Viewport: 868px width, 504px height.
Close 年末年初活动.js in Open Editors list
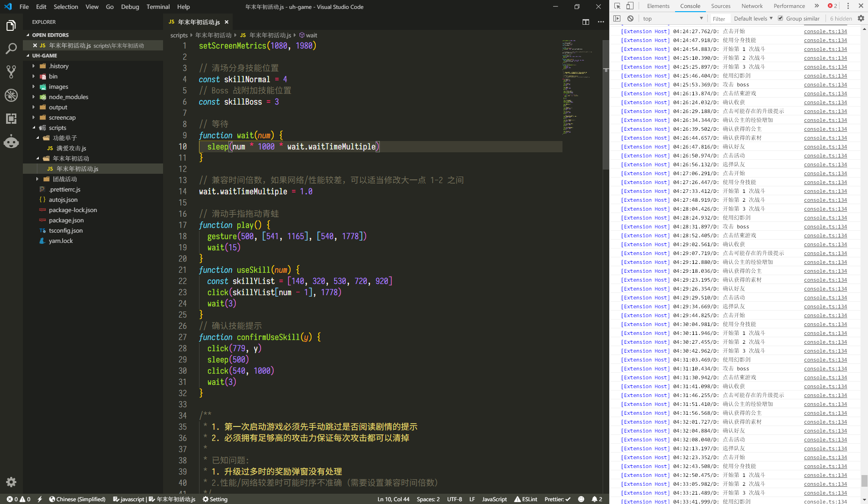coord(35,45)
